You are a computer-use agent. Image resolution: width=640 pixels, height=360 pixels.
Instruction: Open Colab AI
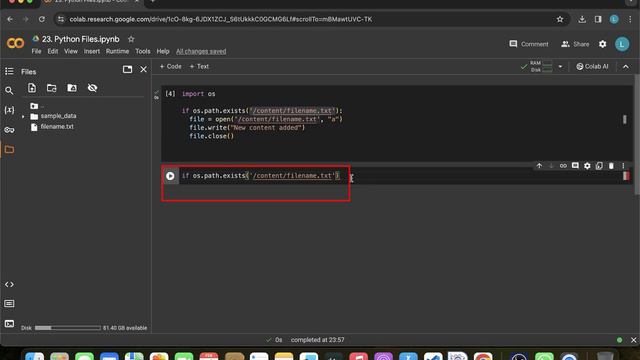pyautogui.click(x=592, y=67)
